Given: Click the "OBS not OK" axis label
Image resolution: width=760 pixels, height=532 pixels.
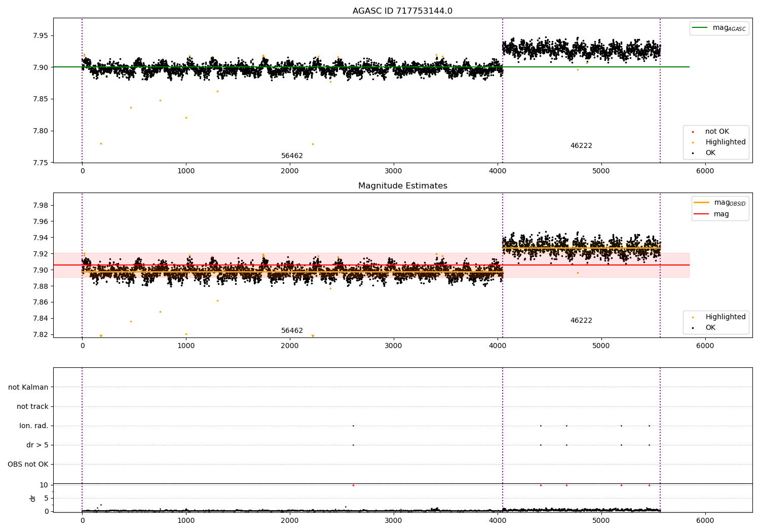Looking at the screenshot, I should 28,465.
